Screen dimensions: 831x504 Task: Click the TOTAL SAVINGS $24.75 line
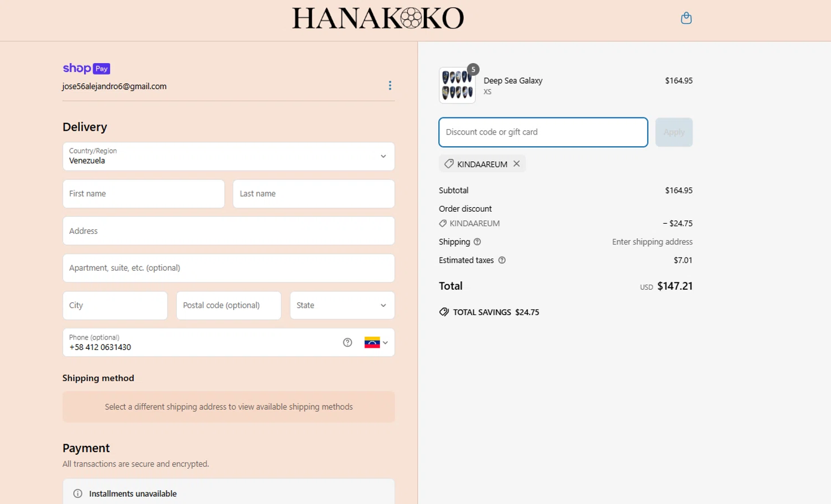click(489, 312)
